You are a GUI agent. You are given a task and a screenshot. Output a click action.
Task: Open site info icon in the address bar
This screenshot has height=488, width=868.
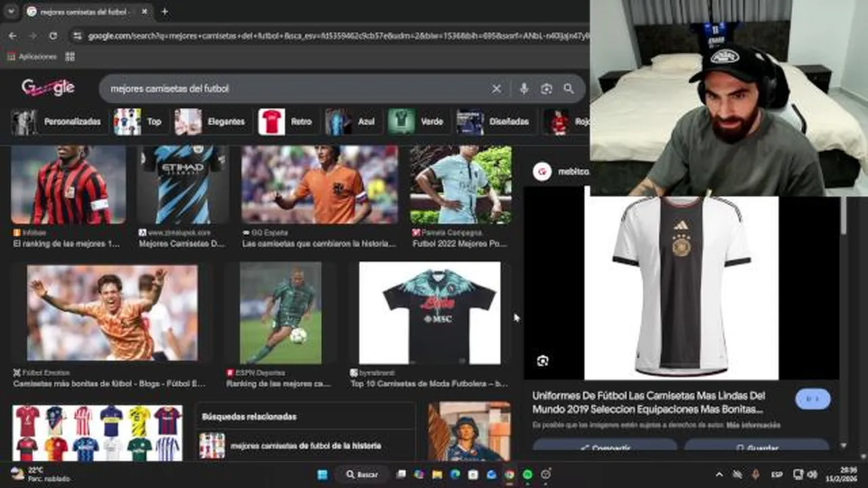coord(77,35)
